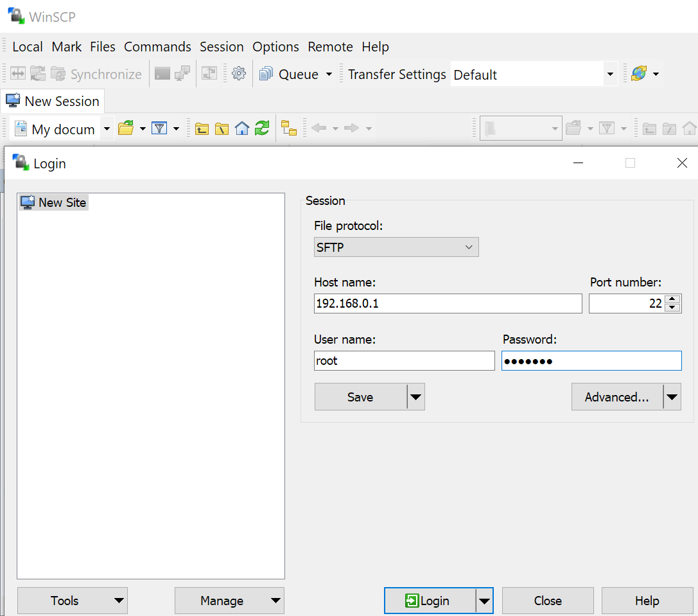Expand the Advanced button dropdown arrow
The image size is (698, 616).
[672, 397]
